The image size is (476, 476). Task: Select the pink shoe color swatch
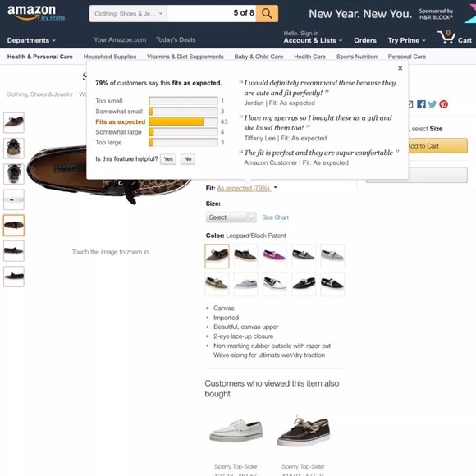274,256
